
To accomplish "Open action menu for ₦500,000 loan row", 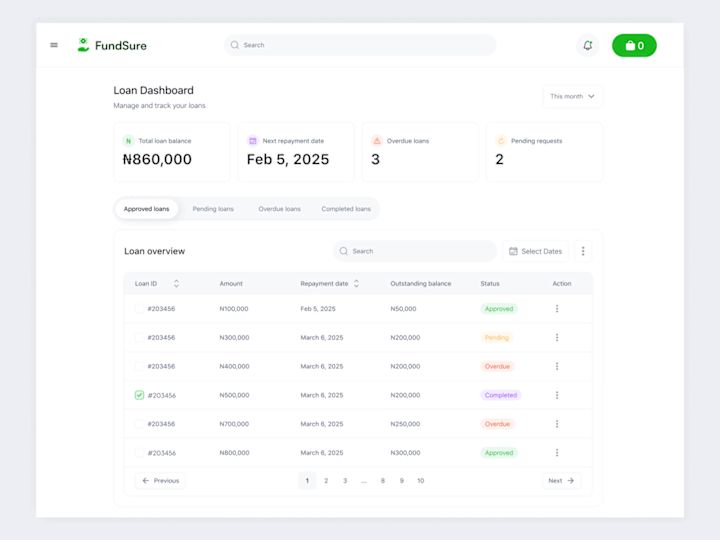I will tap(557, 395).
